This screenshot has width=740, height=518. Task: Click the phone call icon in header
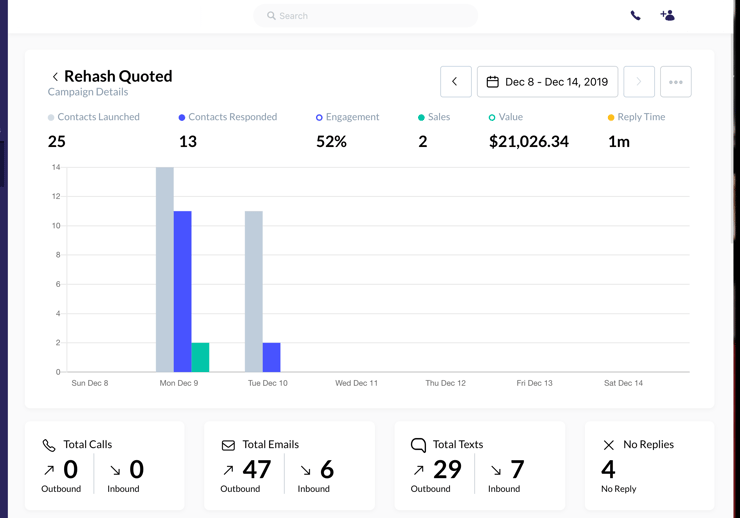(635, 16)
